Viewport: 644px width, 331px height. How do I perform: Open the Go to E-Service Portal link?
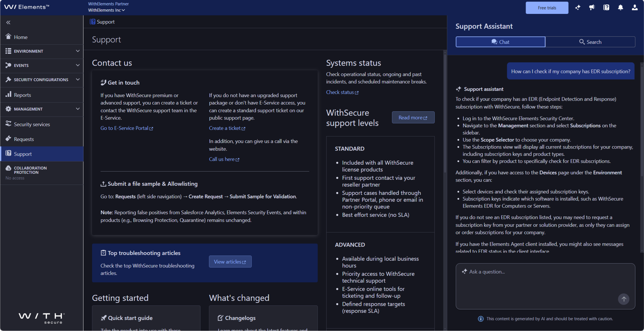click(127, 128)
